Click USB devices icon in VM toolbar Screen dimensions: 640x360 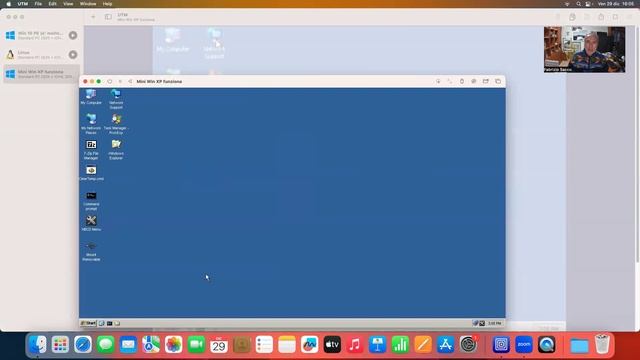462,82
